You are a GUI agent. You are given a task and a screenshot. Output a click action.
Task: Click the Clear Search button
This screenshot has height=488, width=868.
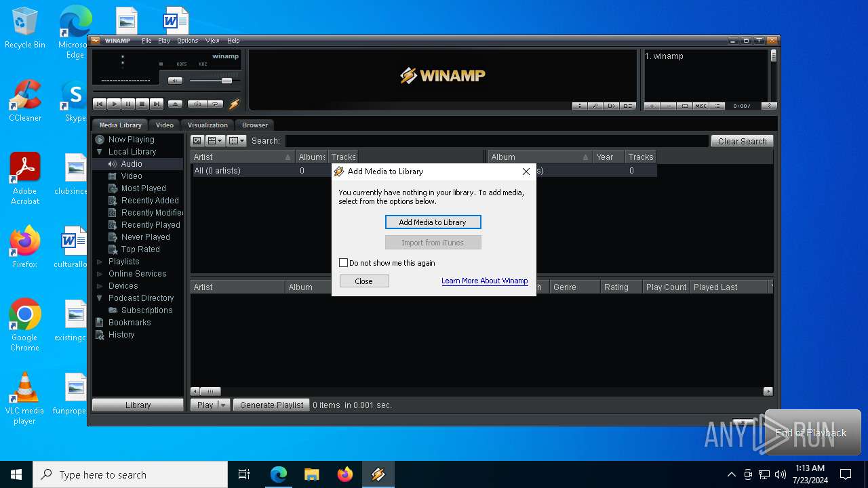click(742, 141)
